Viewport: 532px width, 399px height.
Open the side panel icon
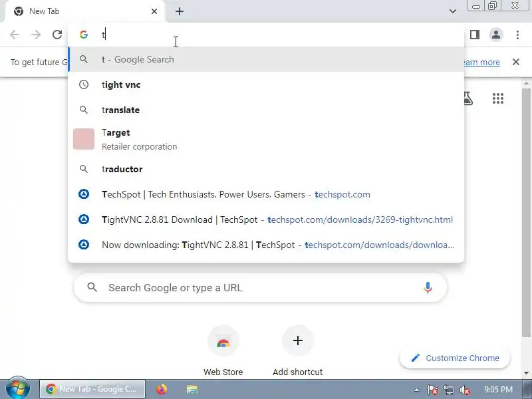tap(475, 35)
